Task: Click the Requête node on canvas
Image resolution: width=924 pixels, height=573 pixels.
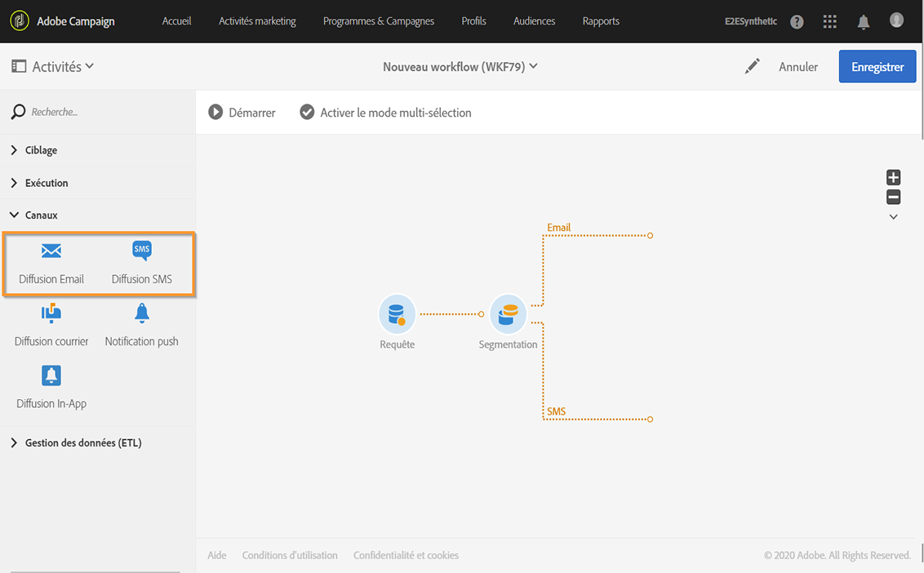Action: tap(398, 314)
